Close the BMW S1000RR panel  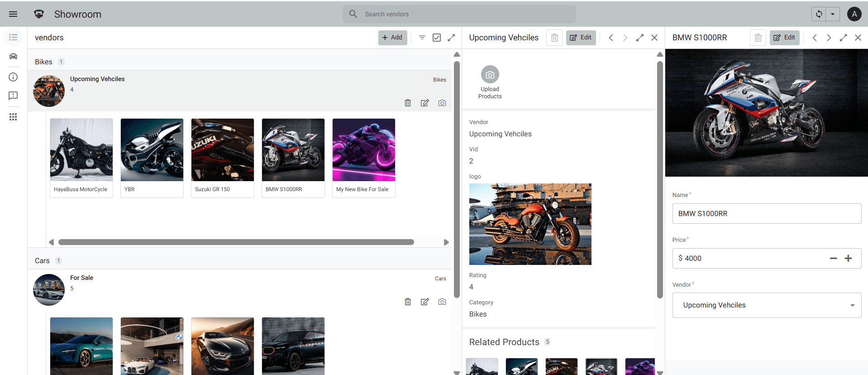858,38
